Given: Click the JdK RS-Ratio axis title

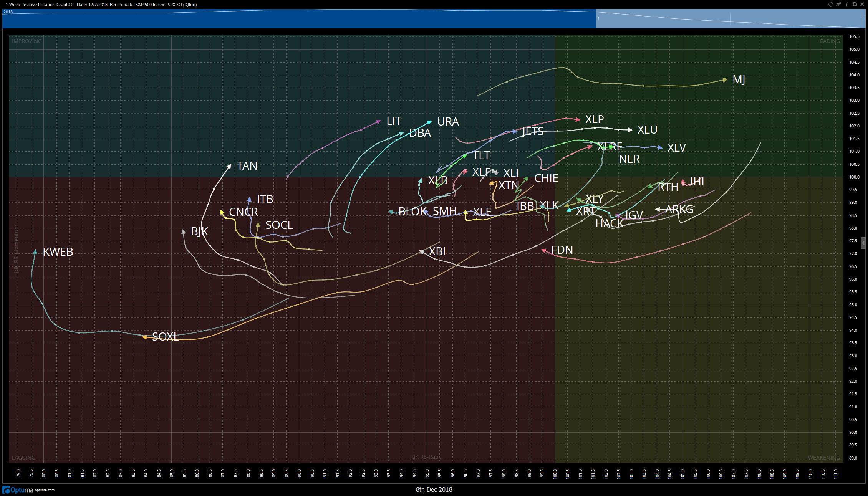Looking at the screenshot, I should click(426, 457).
